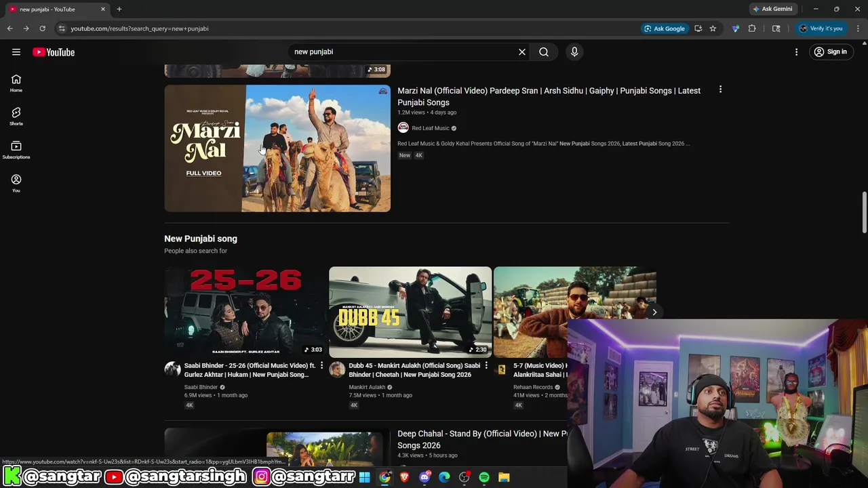Click the Sign in button
Image resolution: width=868 pixels, height=488 pixels.
click(x=831, y=52)
